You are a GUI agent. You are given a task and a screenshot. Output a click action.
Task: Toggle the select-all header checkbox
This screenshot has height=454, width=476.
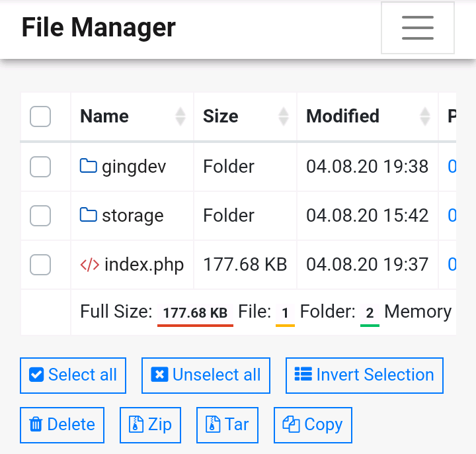coord(40,117)
